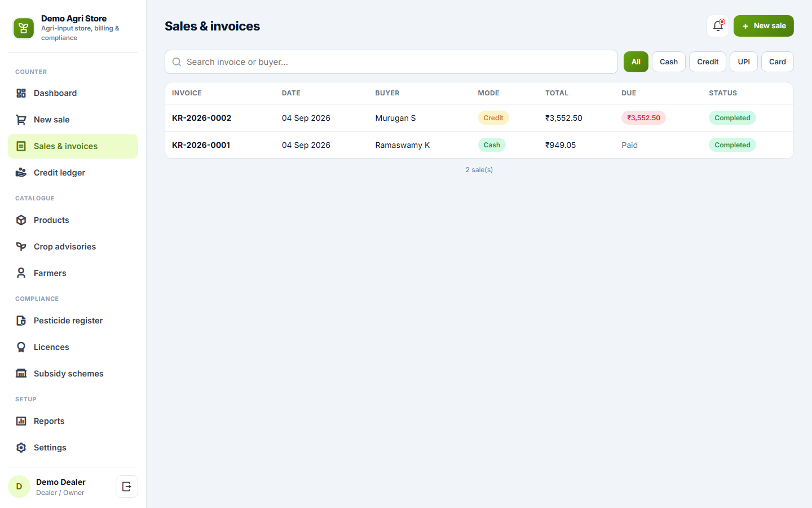
Task: Navigate to Pesticide register
Action: point(73,321)
